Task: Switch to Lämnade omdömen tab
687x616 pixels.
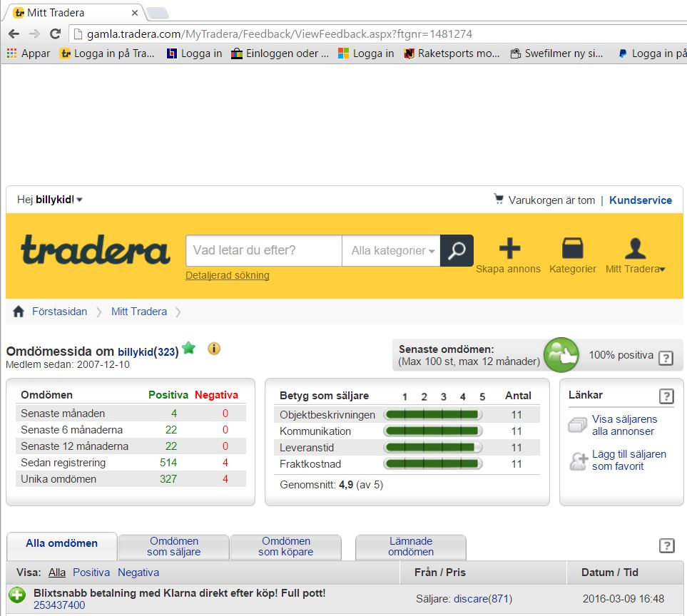Action: [411, 546]
